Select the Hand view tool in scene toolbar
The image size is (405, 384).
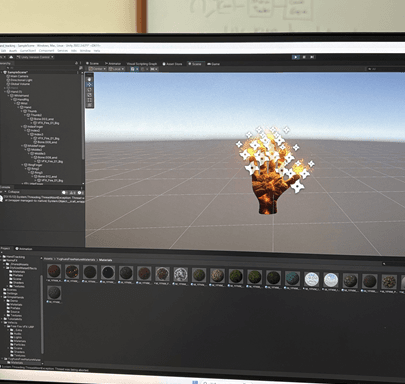pyautogui.click(x=89, y=79)
